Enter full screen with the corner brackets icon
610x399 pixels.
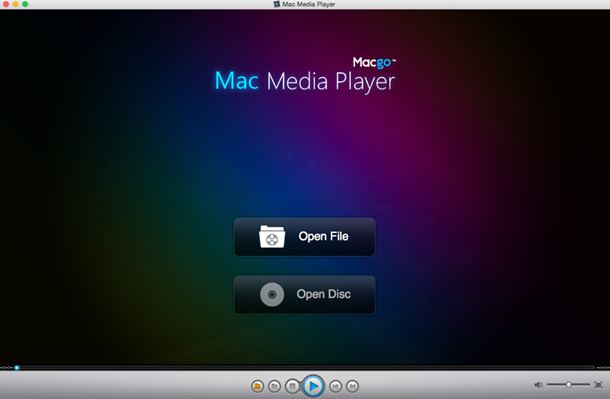click(598, 385)
